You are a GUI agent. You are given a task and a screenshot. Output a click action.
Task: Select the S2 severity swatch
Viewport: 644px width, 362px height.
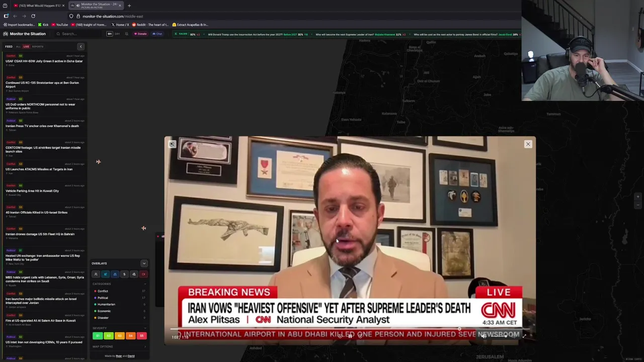pos(109,336)
